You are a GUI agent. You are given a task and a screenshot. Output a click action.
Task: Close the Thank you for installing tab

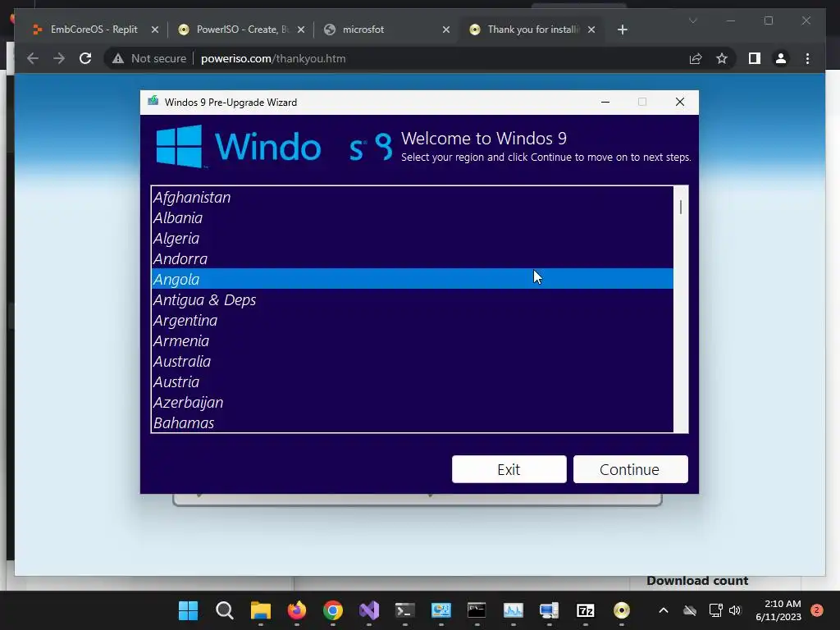tap(591, 30)
